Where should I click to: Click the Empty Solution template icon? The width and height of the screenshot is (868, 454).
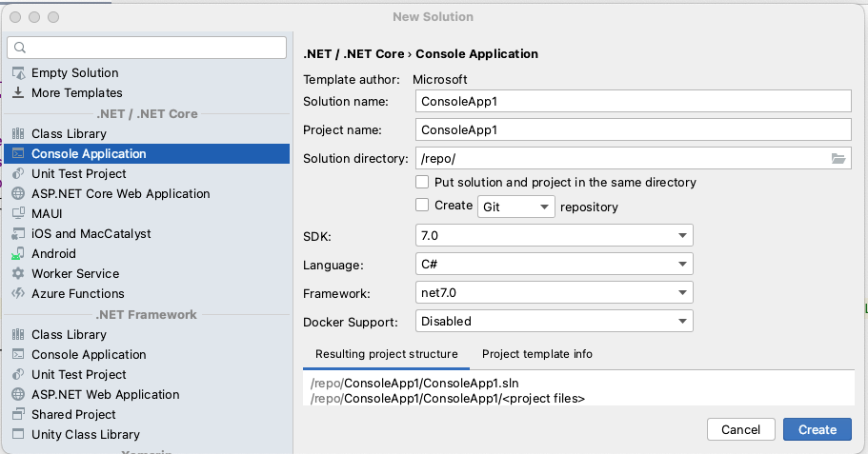(x=18, y=73)
